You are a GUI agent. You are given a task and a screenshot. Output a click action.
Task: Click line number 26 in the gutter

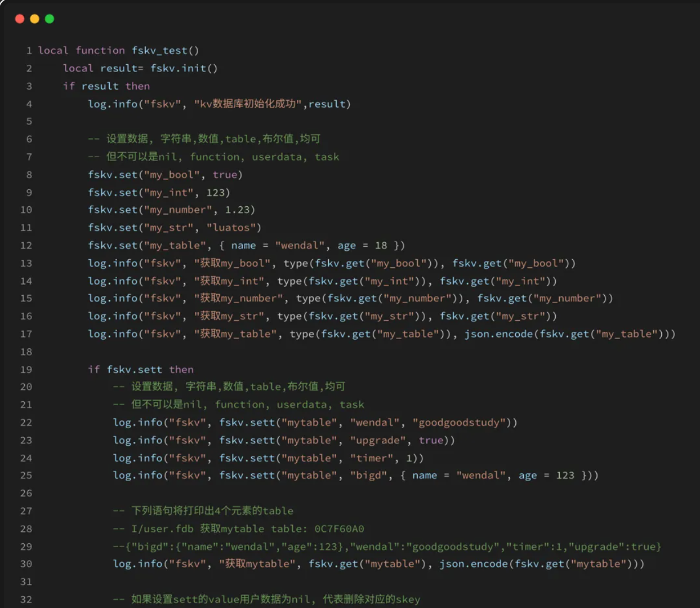click(26, 494)
